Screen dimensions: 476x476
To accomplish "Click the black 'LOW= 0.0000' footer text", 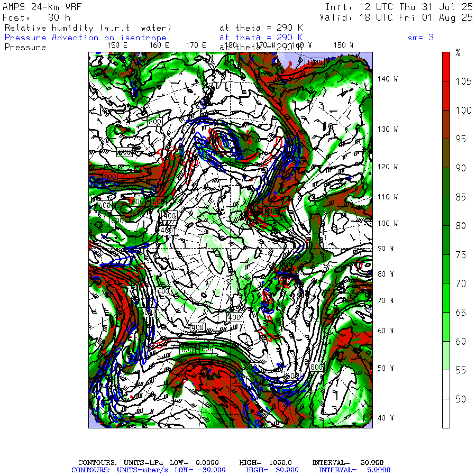I will click(194, 463).
